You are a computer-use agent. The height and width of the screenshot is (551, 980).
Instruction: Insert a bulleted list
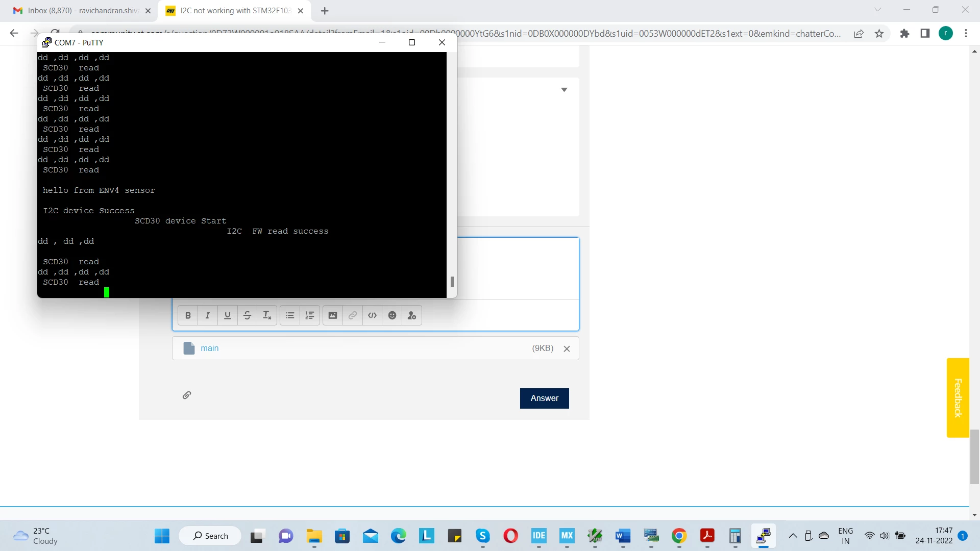pos(290,315)
